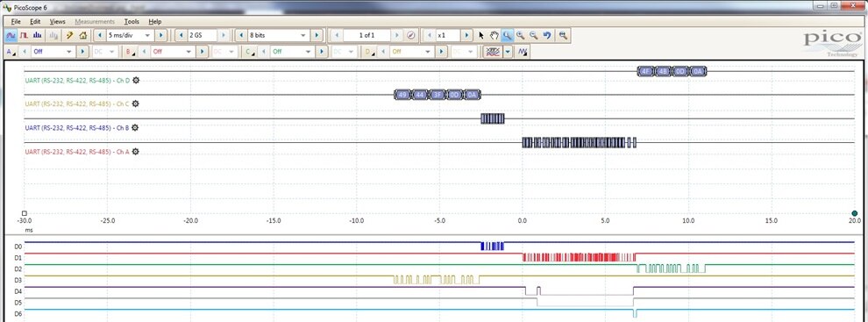The image size is (868, 322).
Task: Switch to scope mode icon
Action: coord(11,35)
